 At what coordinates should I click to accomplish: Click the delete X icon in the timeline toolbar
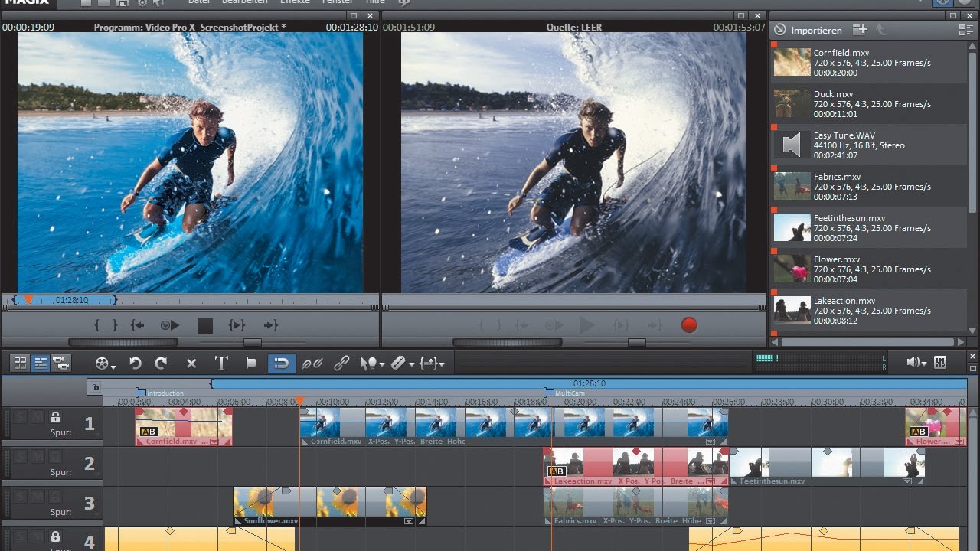pyautogui.click(x=191, y=364)
